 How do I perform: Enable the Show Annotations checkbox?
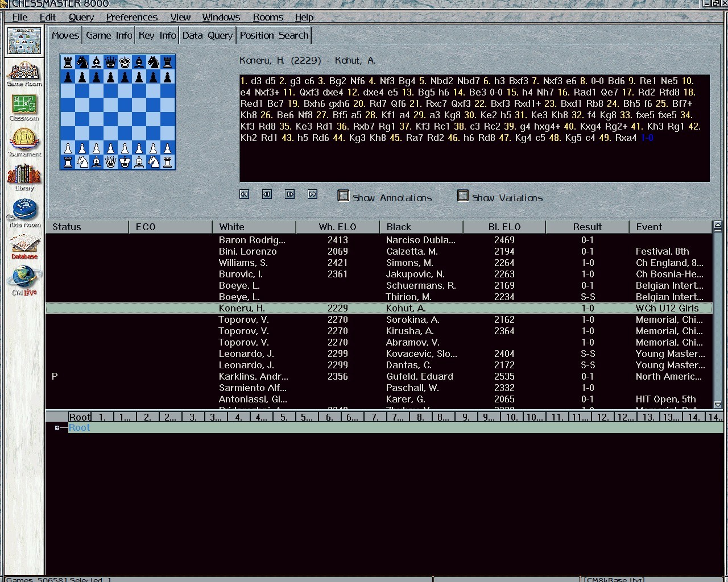tap(344, 196)
